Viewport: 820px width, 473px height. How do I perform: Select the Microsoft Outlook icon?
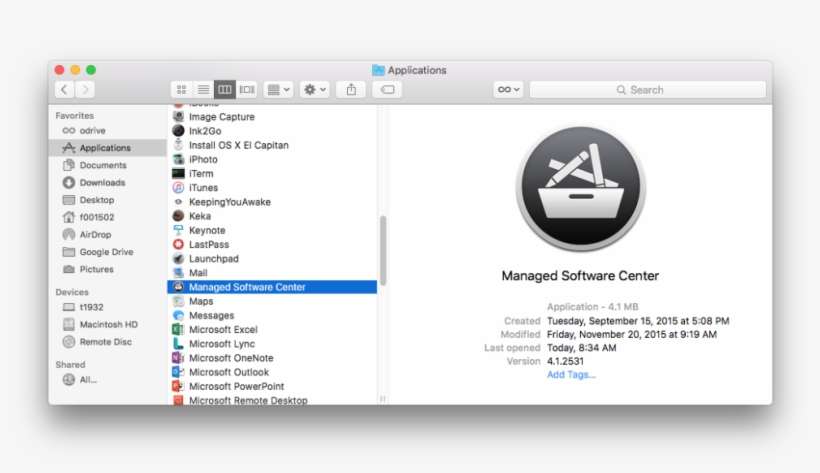(178, 372)
